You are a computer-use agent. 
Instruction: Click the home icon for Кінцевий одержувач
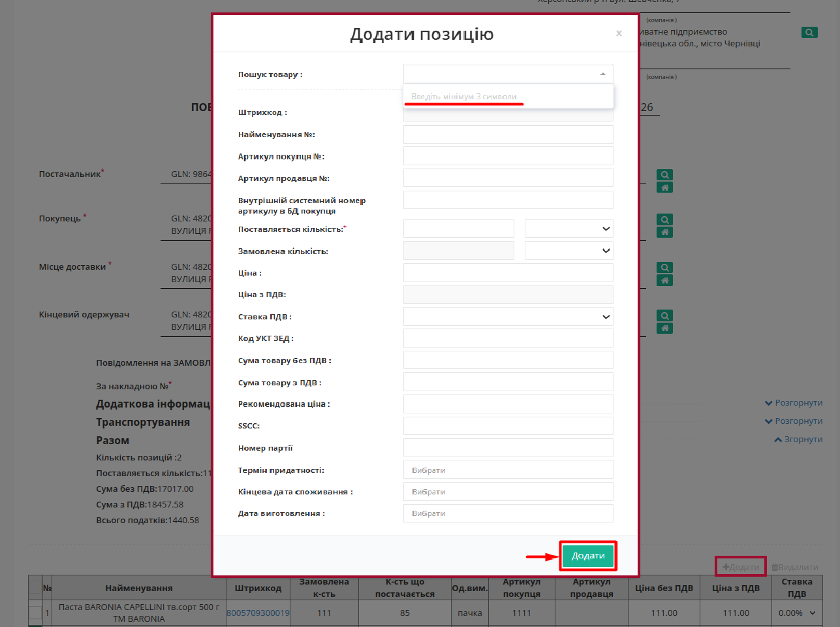tap(664, 329)
